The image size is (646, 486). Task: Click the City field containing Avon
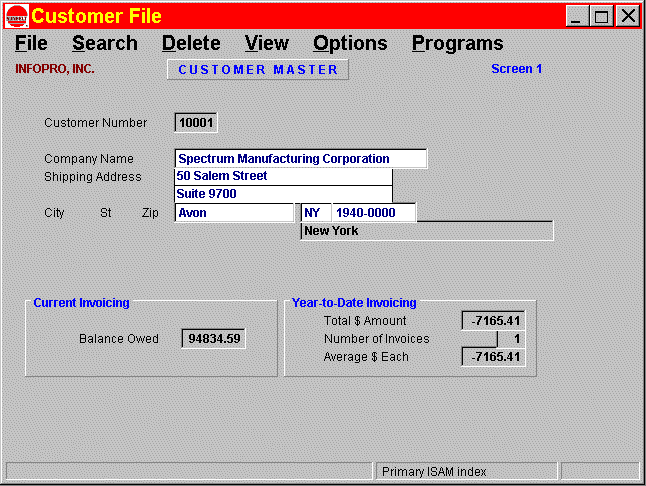click(234, 213)
